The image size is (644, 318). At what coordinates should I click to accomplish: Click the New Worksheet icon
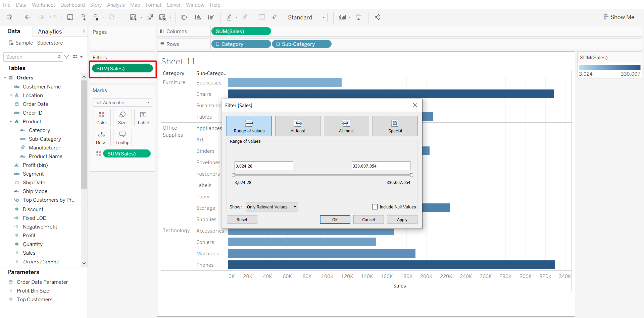[x=133, y=17]
